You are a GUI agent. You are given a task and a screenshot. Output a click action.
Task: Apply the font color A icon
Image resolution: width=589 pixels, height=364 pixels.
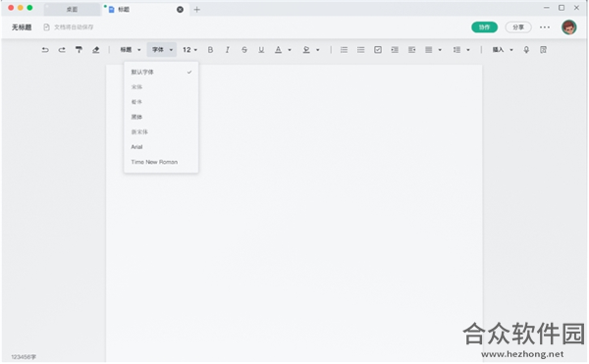278,49
